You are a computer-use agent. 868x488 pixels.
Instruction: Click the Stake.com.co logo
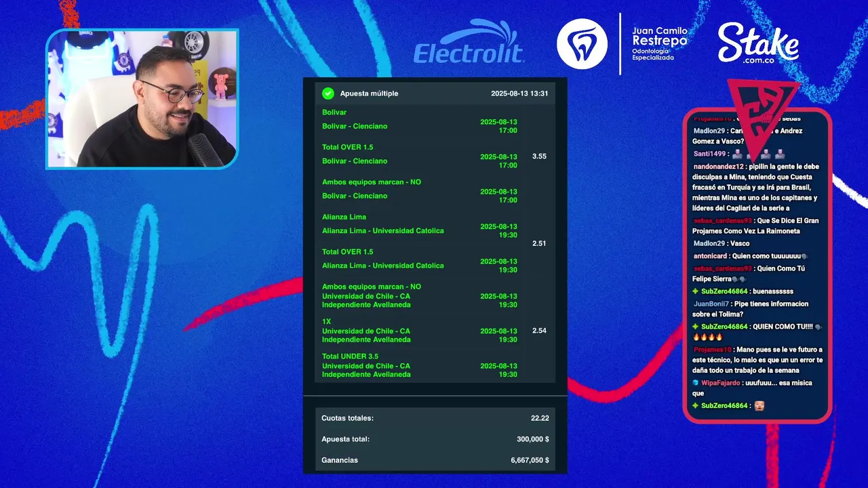758,44
